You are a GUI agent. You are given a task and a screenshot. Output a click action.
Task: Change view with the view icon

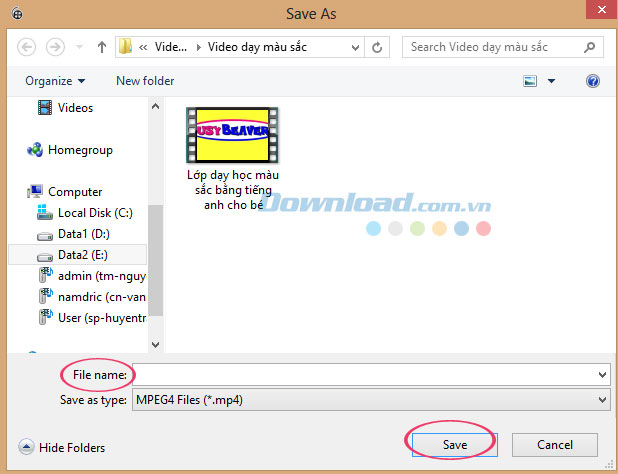point(530,81)
